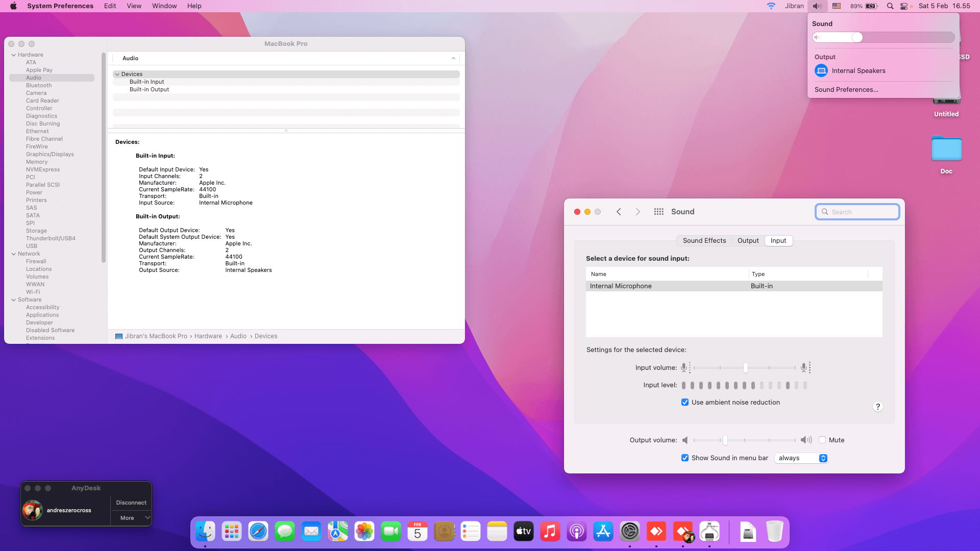The height and width of the screenshot is (551, 980).
Task: Launch Safari from the Dock
Action: [258, 532]
